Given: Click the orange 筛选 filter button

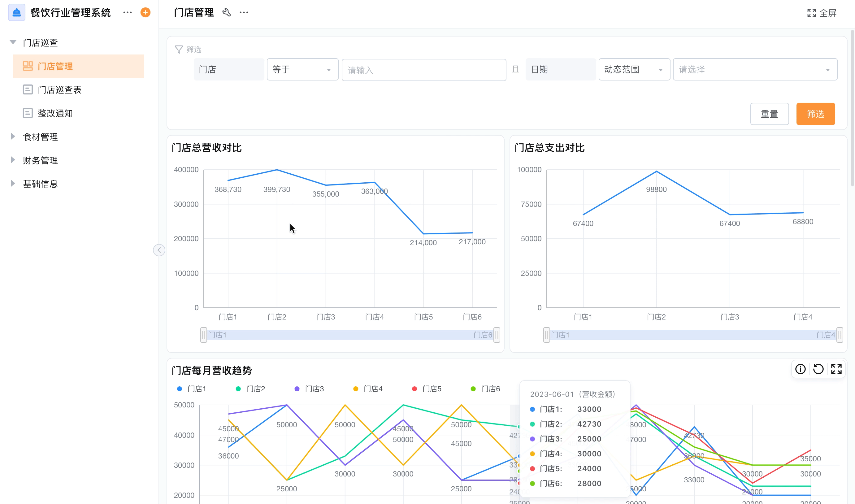Looking at the screenshot, I should [x=815, y=114].
